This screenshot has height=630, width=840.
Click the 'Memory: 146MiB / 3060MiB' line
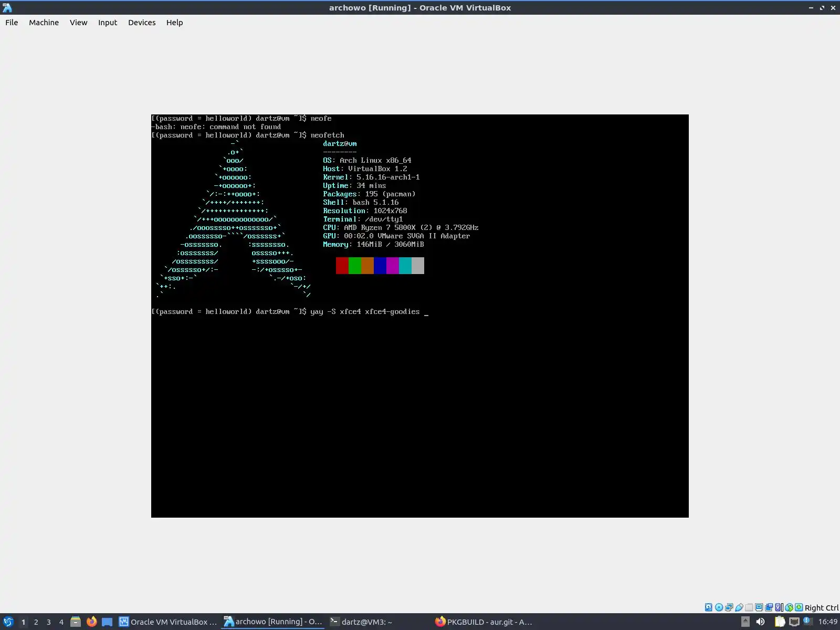(x=373, y=245)
